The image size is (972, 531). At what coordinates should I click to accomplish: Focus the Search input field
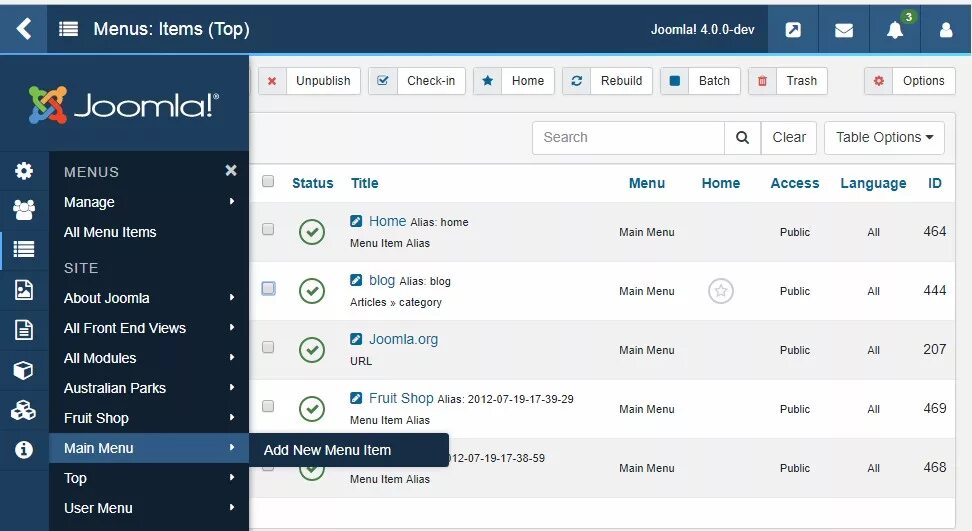628,138
